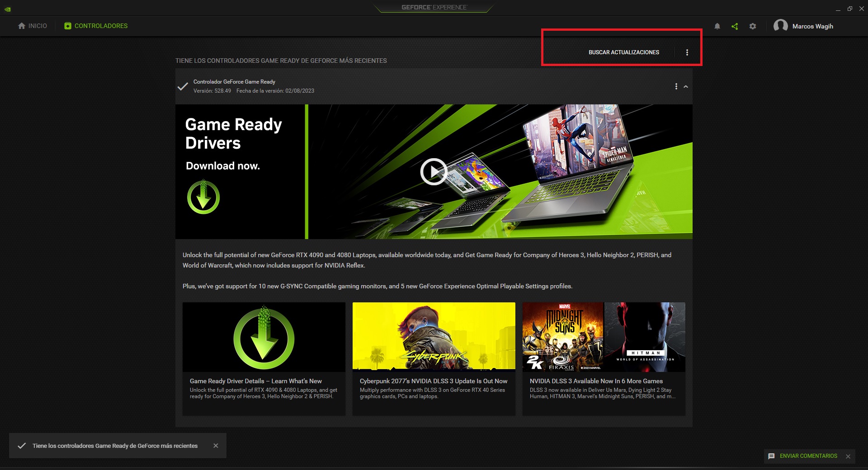Click 'TIENE LOS CONTROLADORES GAME READY' heading

pos(281,61)
